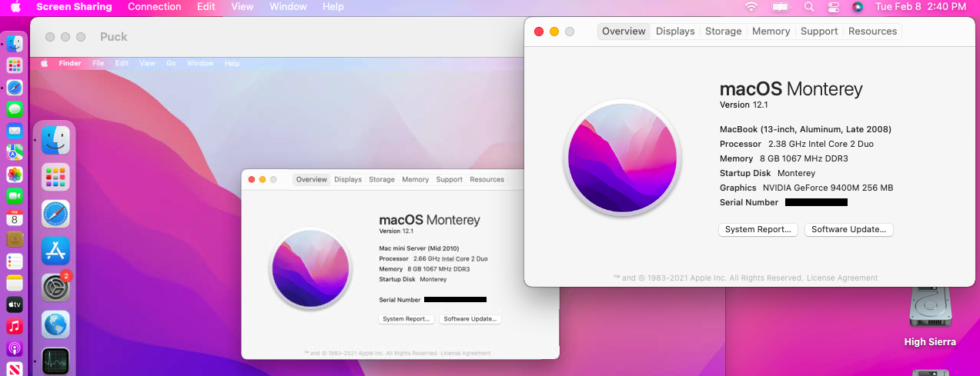Activate Siri from the menu bar

(x=858, y=7)
